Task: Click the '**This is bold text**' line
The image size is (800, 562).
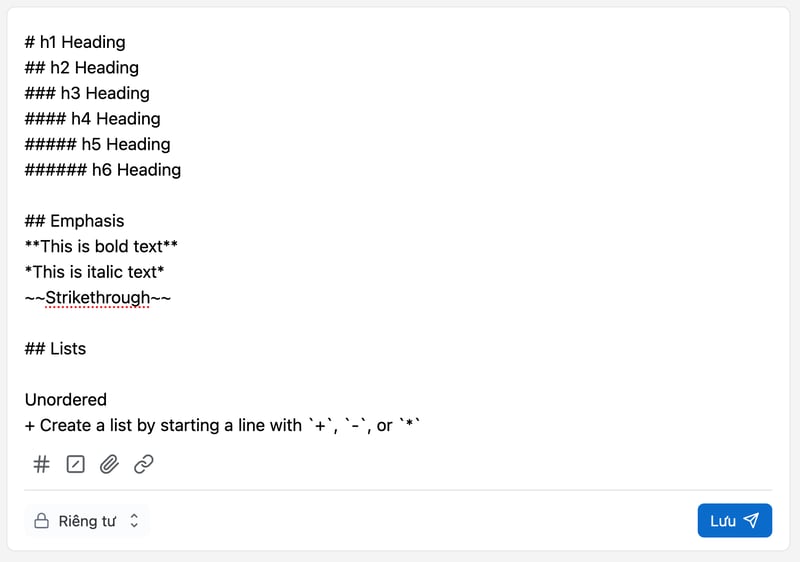Action: pos(101,246)
